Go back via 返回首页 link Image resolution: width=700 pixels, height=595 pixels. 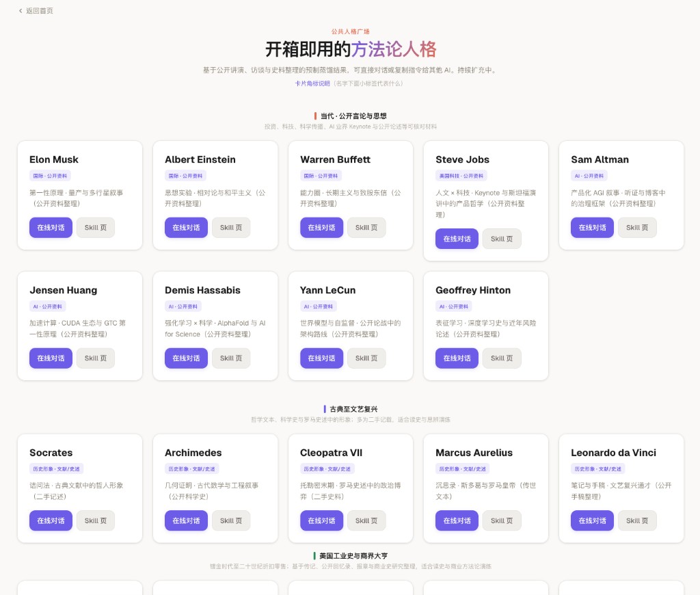36,11
